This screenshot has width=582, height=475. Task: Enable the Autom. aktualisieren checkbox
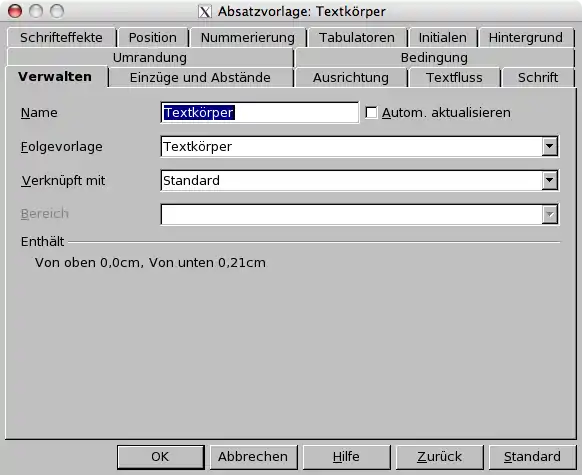pos(371,113)
